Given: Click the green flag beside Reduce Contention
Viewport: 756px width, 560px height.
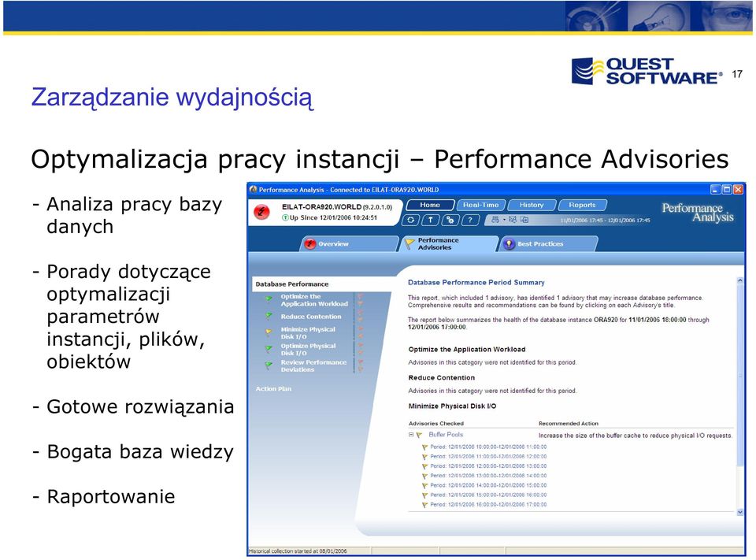Looking at the screenshot, I should pyautogui.click(x=269, y=317).
